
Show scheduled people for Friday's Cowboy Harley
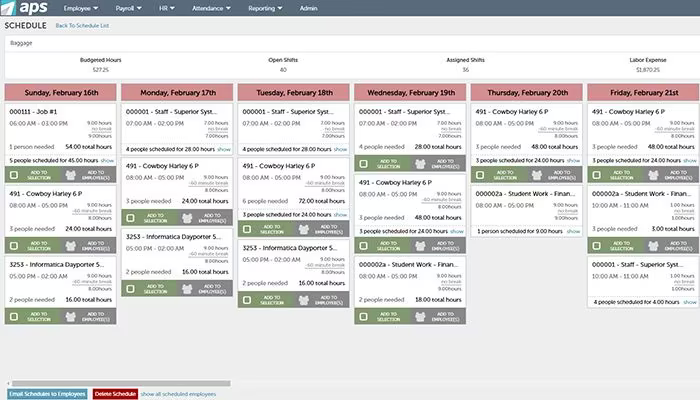690,160
